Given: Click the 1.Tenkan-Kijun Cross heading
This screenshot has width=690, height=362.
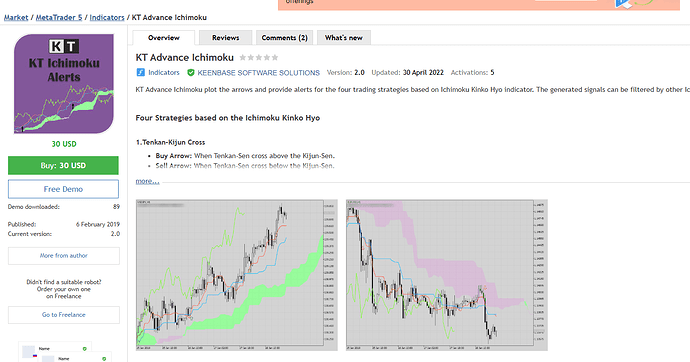Looking at the screenshot, I should click(170, 143).
